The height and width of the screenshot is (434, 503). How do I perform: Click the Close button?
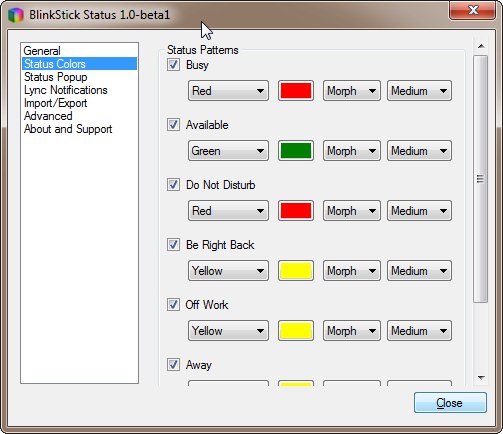click(450, 403)
